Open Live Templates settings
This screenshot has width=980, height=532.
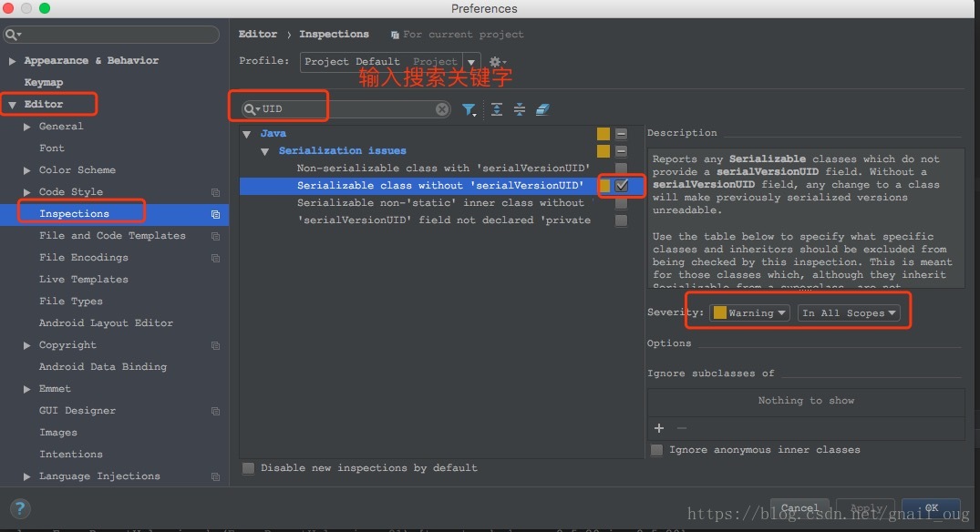[x=84, y=279]
